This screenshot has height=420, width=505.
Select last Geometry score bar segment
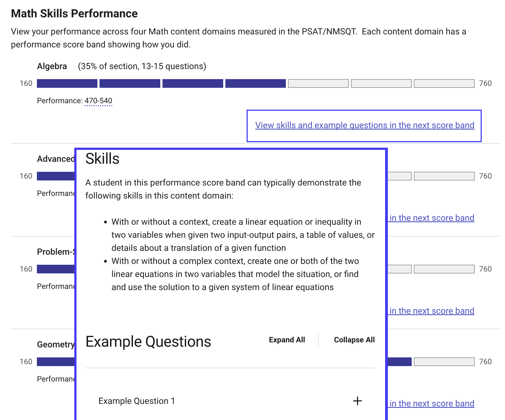pyautogui.click(x=444, y=362)
